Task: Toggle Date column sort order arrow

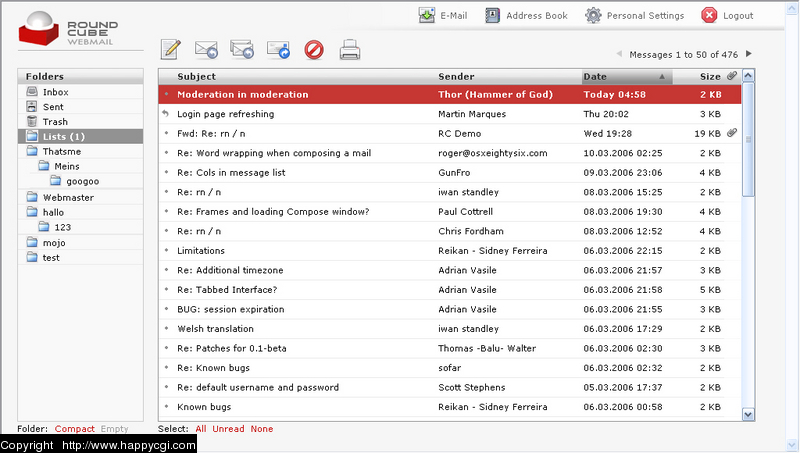Action: coord(662,77)
